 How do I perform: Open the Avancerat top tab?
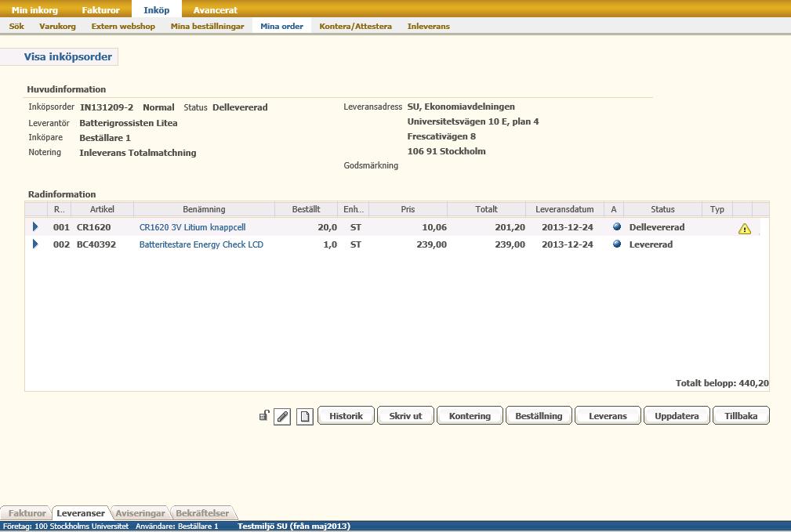pyautogui.click(x=216, y=10)
